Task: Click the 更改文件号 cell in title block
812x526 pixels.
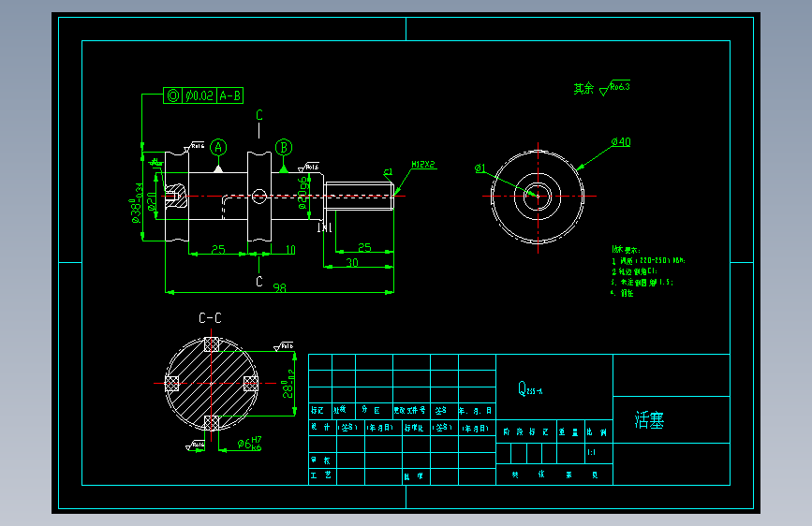Action: (x=409, y=410)
